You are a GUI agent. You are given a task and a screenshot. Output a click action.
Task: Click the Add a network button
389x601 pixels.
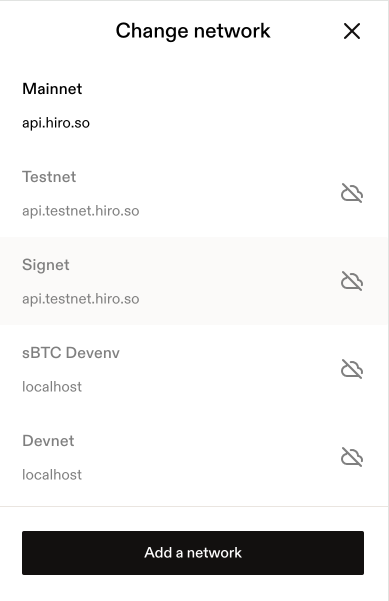(193, 553)
